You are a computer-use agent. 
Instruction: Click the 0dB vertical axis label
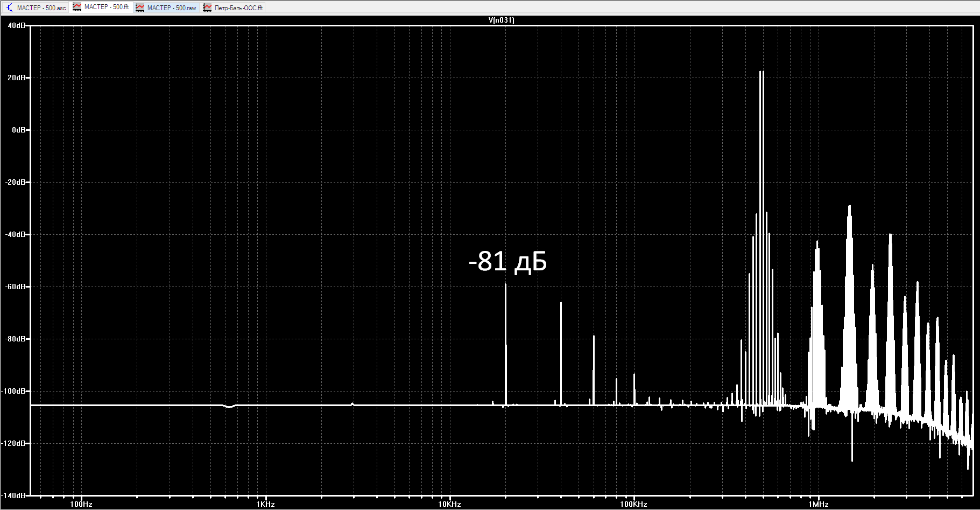pyautogui.click(x=18, y=130)
